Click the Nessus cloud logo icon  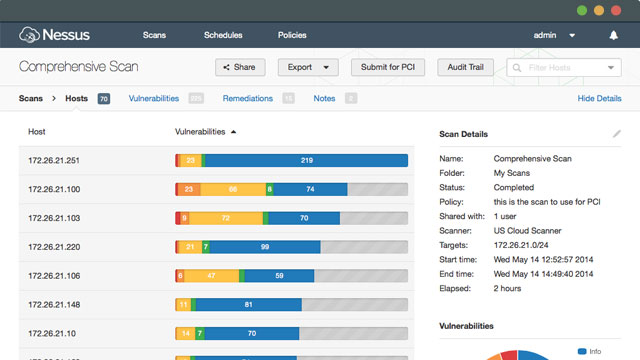coord(29,35)
